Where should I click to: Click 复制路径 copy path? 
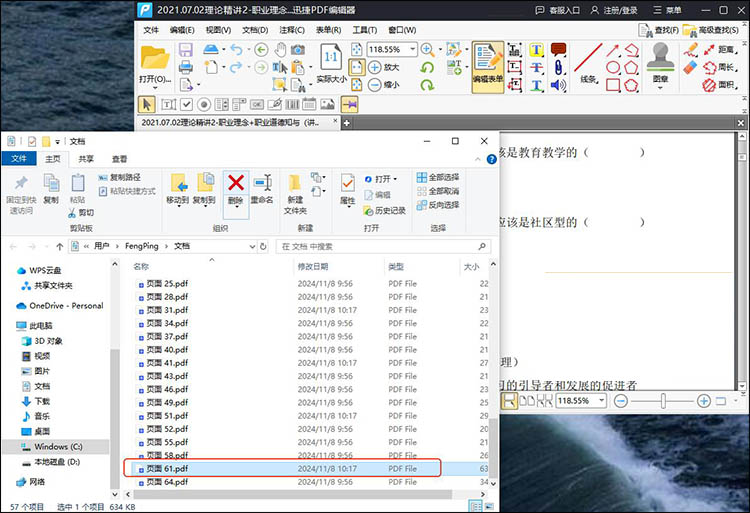pos(120,177)
